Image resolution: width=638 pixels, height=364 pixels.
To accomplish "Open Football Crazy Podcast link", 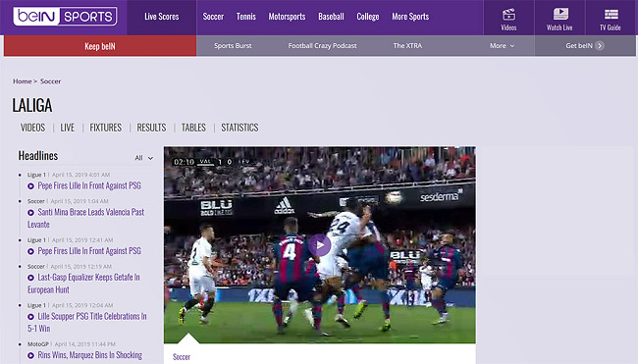I will (x=322, y=45).
